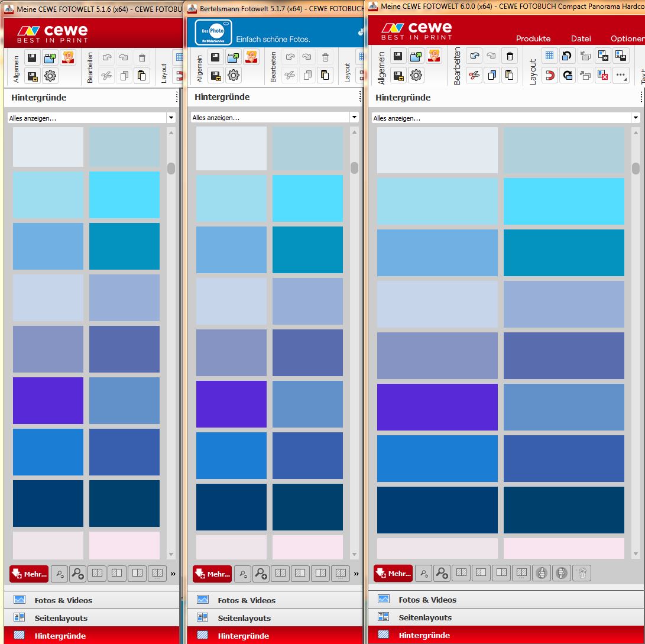Open the Optionen menu
This screenshot has width=645, height=644.
tap(628, 38)
